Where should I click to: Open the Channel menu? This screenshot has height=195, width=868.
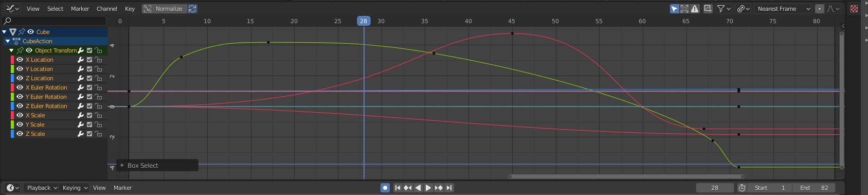point(107,9)
